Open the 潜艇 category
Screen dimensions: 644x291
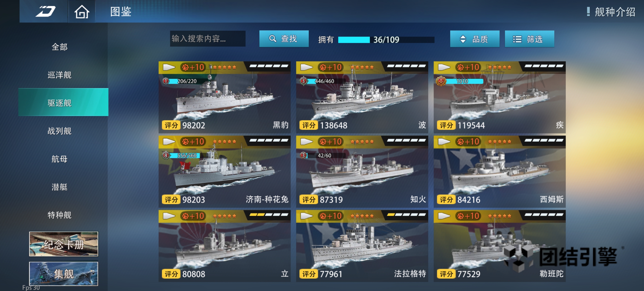[59, 187]
